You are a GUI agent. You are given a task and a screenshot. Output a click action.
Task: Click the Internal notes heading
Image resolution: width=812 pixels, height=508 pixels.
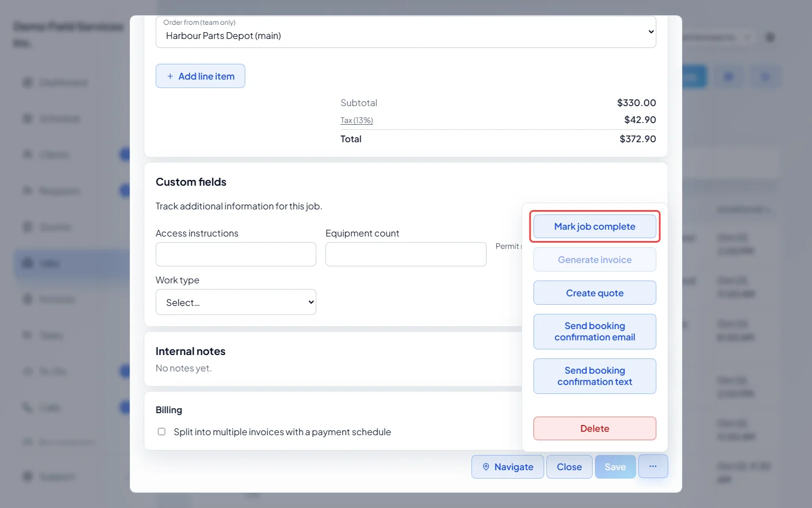click(x=191, y=351)
